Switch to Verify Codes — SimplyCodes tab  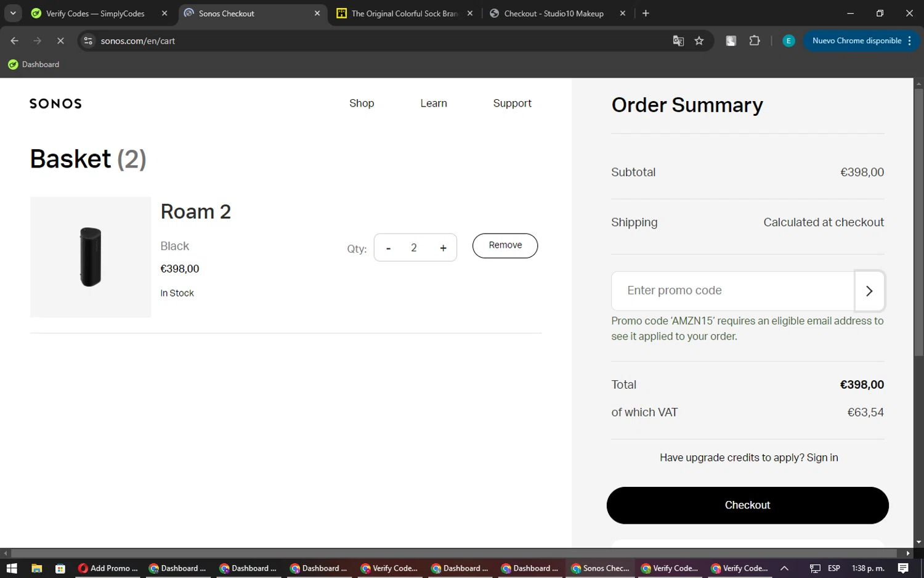tap(95, 14)
